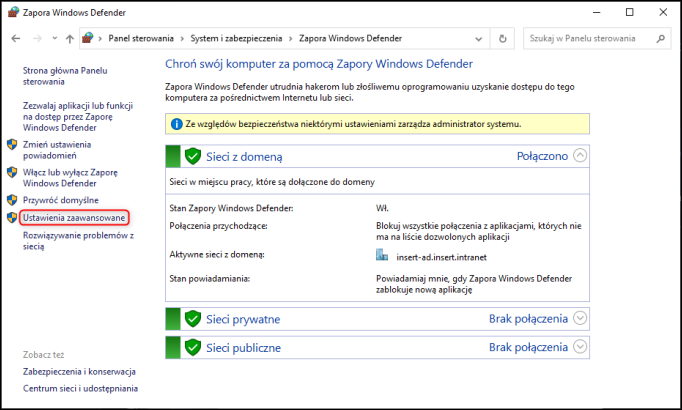This screenshot has height=410, width=682.
Task: Click 'Zapora Windows Defender' breadcrumb segment
Action: (350, 38)
